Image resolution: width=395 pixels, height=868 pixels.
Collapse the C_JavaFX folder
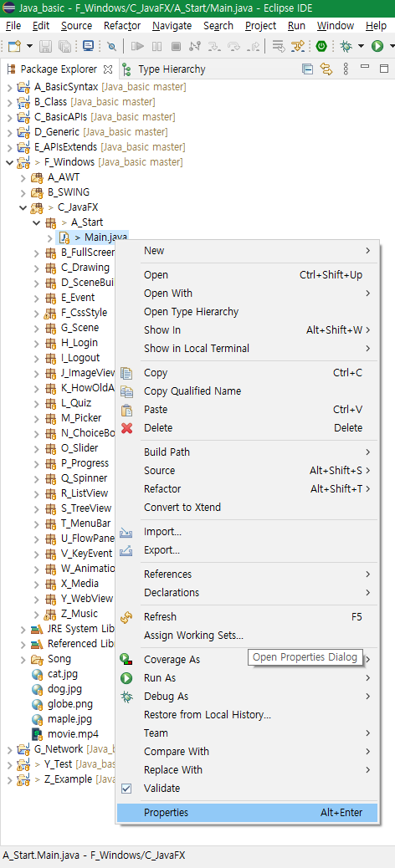point(23,207)
